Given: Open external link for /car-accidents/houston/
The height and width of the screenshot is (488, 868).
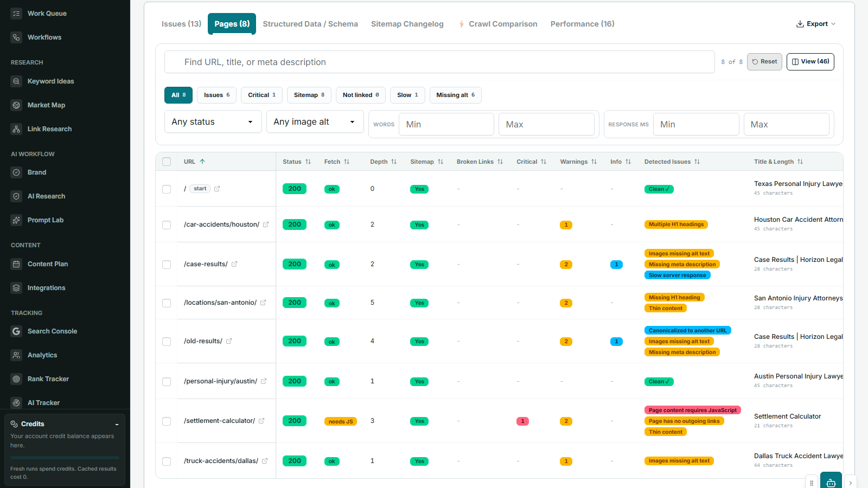Looking at the screenshot, I should (x=266, y=224).
